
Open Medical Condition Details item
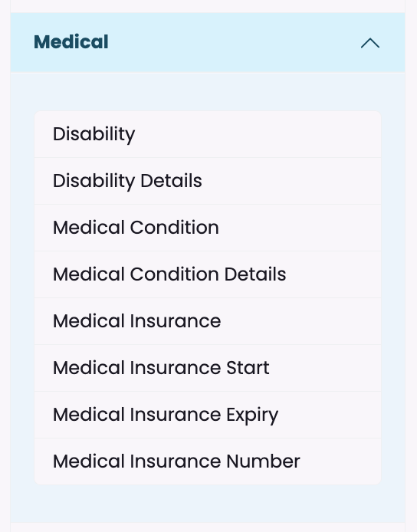208,274
